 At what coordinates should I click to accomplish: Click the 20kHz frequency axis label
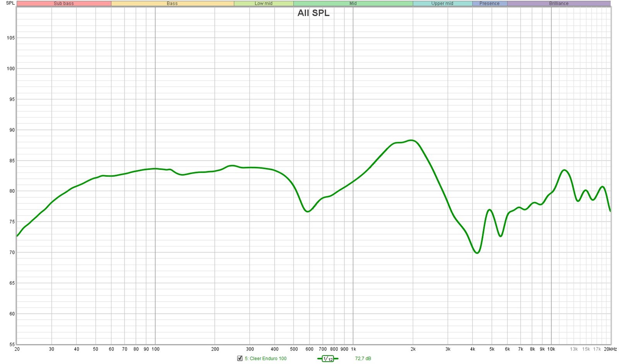click(610, 349)
